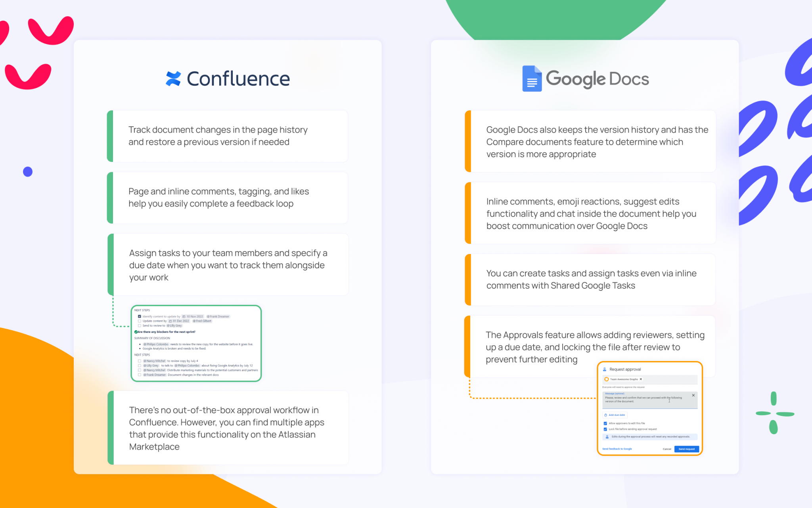812x508 pixels.
Task: Disable 'Lock file before sending approval request'
Action: [x=605, y=429]
